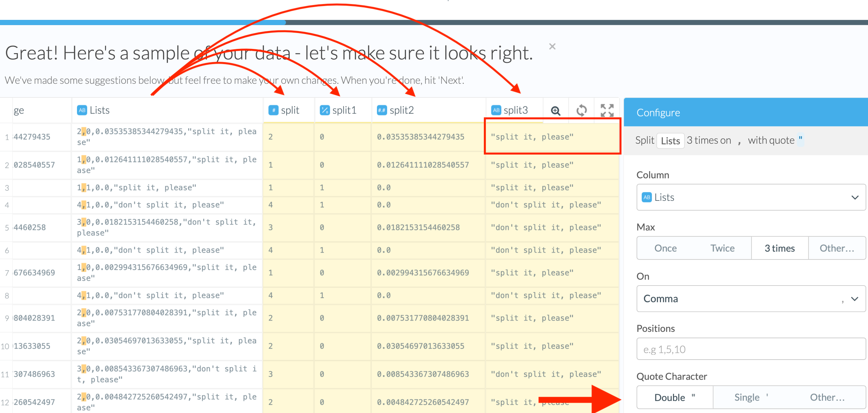
Task: Click Other... under Quote Character
Action: (827, 397)
